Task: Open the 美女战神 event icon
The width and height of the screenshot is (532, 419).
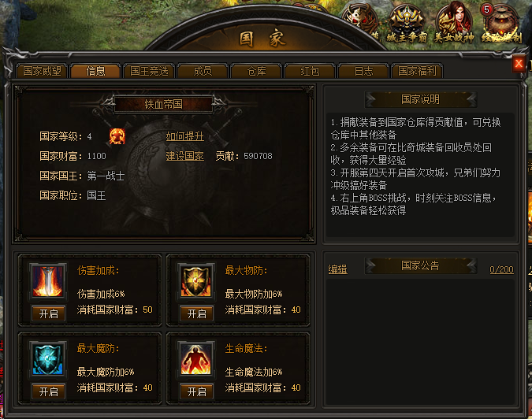Action: [454, 22]
